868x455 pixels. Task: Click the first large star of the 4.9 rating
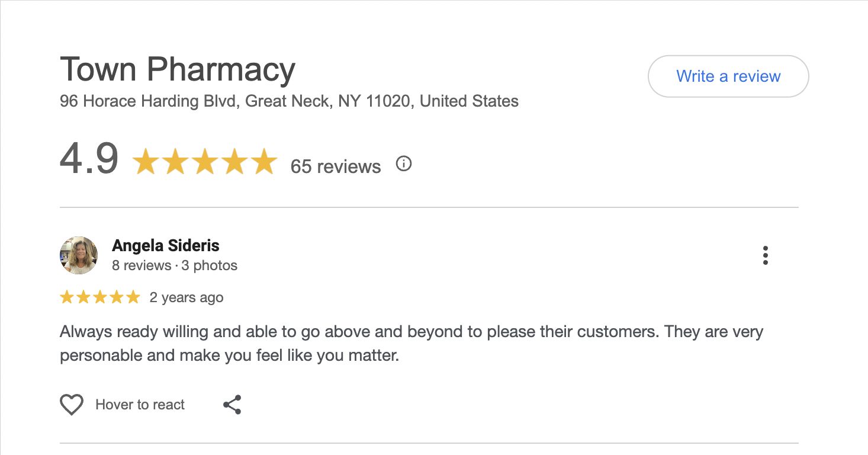pyautogui.click(x=145, y=162)
